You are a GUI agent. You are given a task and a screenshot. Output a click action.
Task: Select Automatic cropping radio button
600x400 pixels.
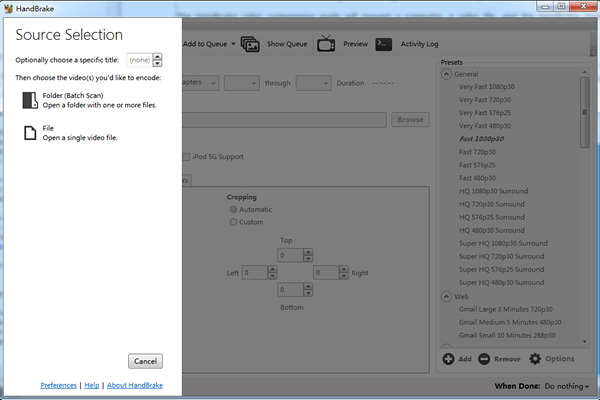(233, 209)
